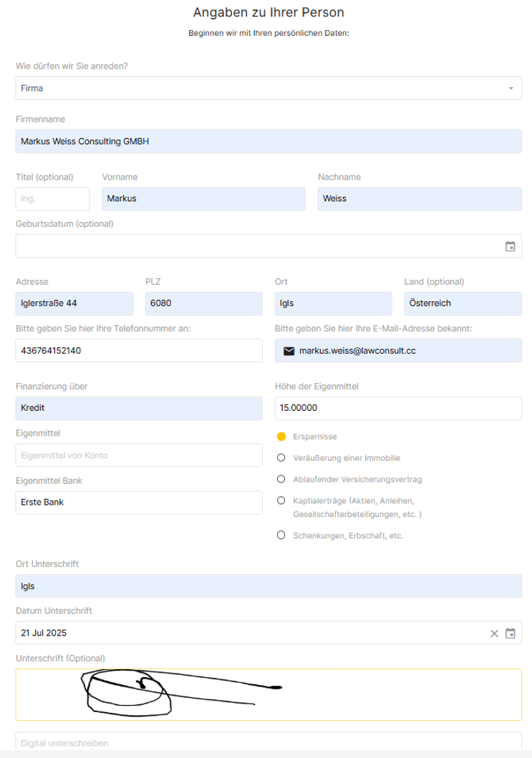
Task: Select the Kapitalerträge radio option
Action: 281,500
